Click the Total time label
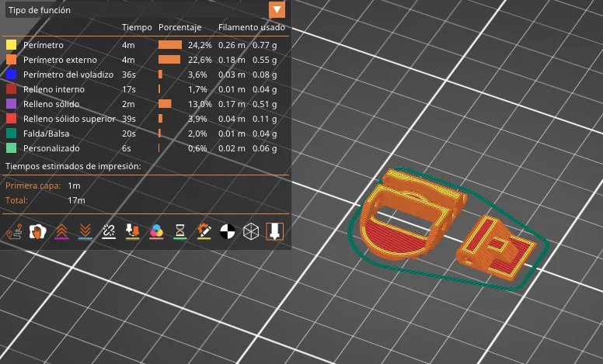 [16, 200]
